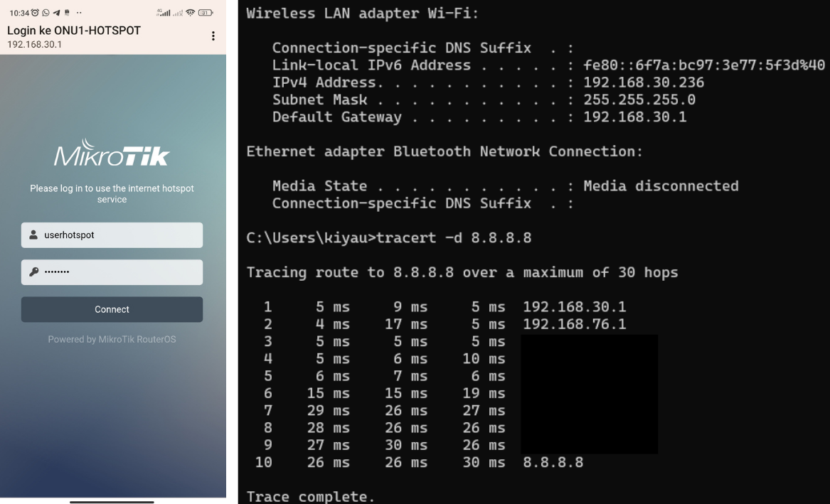This screenshot has width=830, height=504.
Task: Tap the alarm clock status icon
Action: point(34,13)
